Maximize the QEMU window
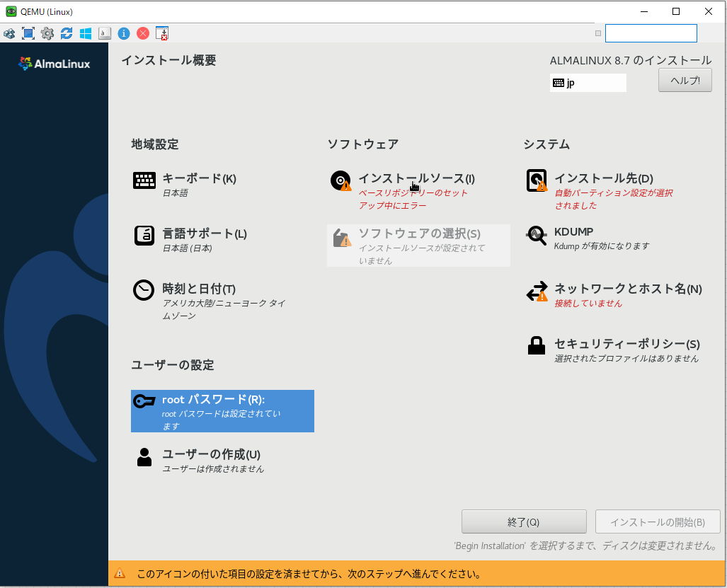 click(676, 11)
